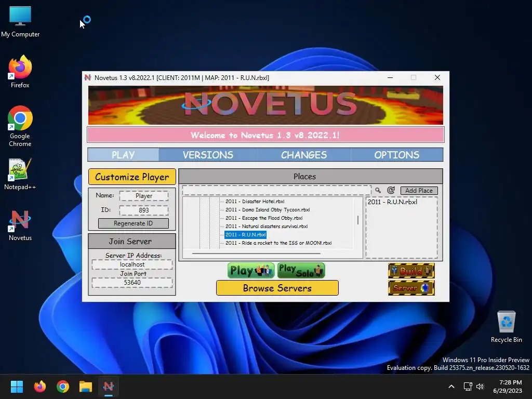
Task: Open the clock and date in the taskbar
Action: [x=508, y=387]
